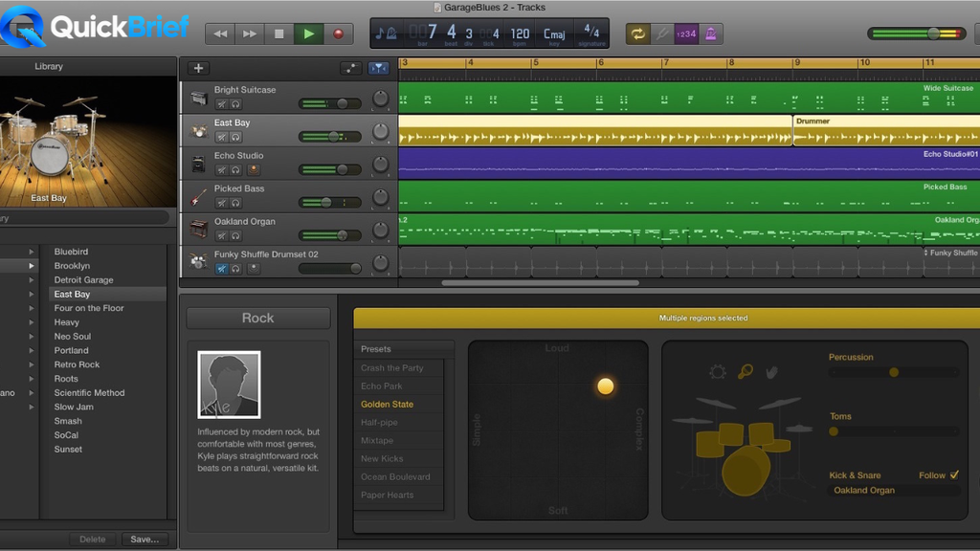Uncheck the Follow checkbox

[954, 474]
